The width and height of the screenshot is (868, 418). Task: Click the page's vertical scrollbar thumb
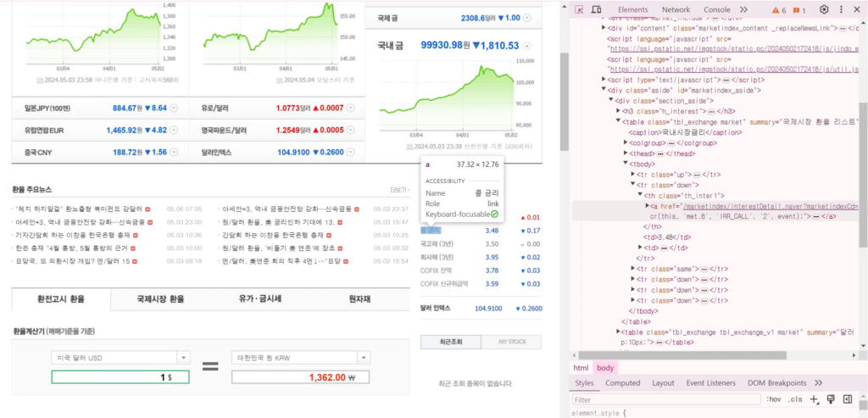coord(564,103)
